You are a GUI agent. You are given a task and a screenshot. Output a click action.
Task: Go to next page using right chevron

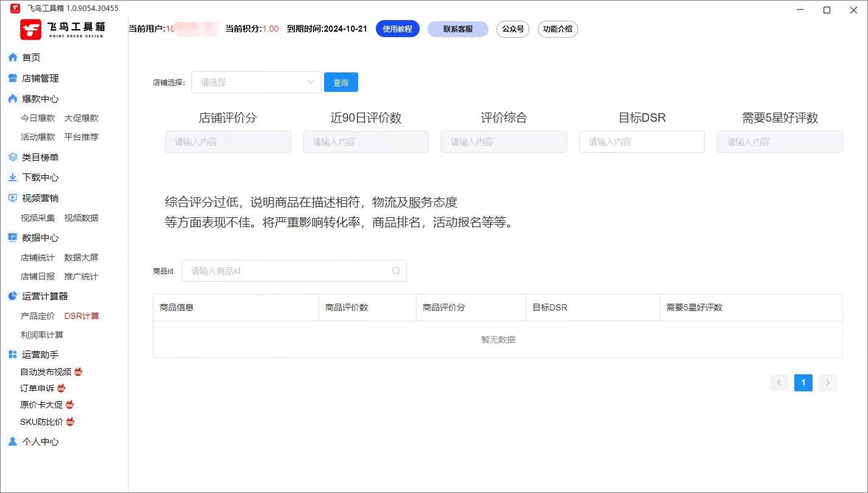tap(827, 383)
